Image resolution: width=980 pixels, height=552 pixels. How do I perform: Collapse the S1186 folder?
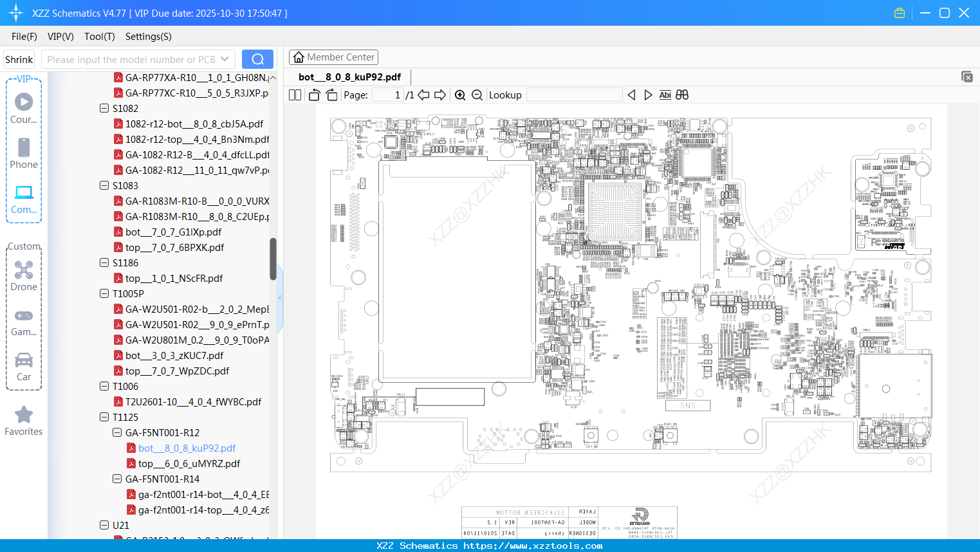click(104, 262)
